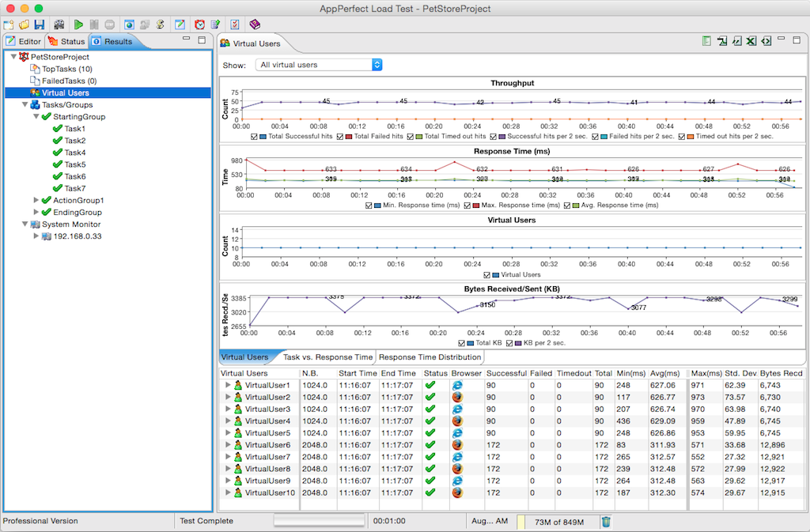Toggle Successful hits per 2 sec. checkbox

click(494, 137)
